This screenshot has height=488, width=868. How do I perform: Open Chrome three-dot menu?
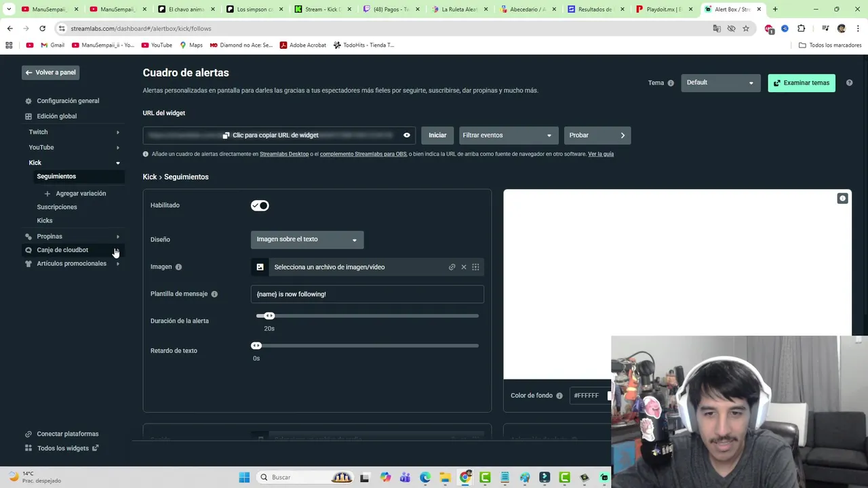857,28
